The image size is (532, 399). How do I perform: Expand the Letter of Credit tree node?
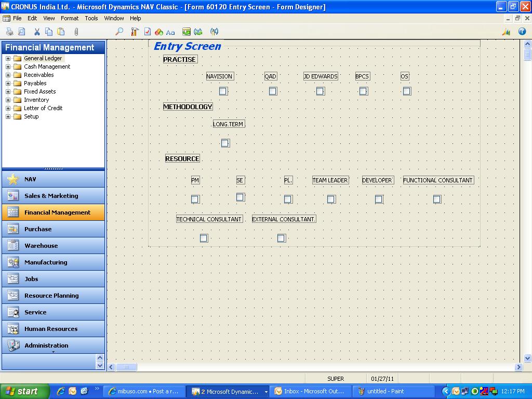point(8,108)
